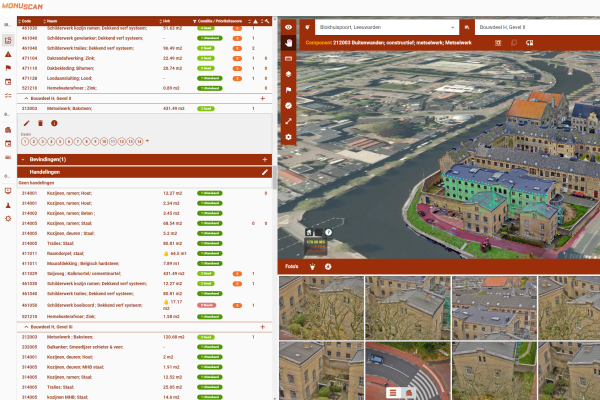Select part number 14 circle
The width and height of the screenshot is (600, 400).
point(139,141)
